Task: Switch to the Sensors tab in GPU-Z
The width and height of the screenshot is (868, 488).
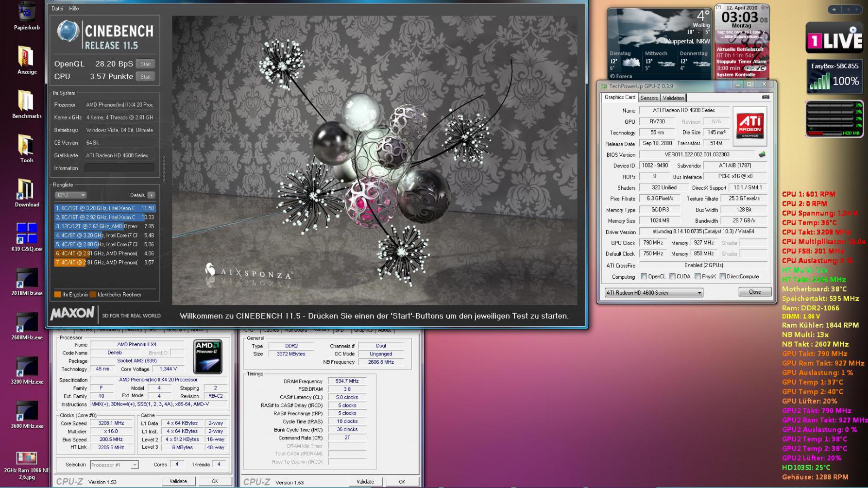Action: point(649,98)
